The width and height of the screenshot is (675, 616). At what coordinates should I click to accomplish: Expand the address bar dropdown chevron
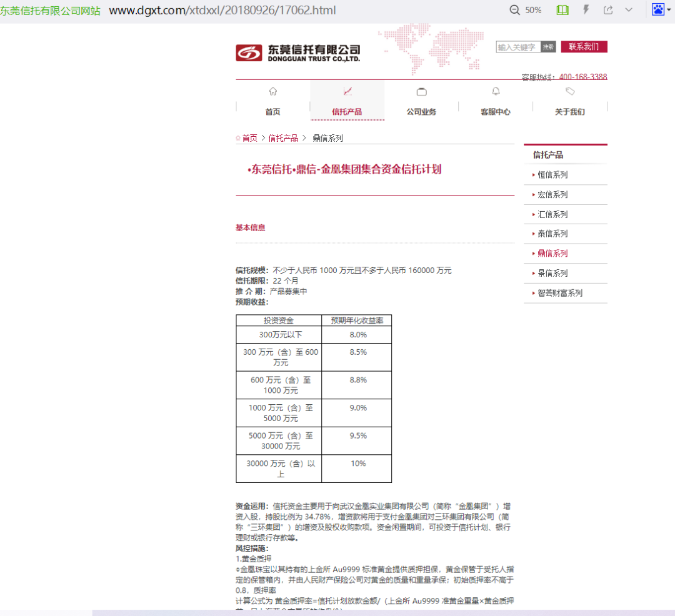pos(629,10)
